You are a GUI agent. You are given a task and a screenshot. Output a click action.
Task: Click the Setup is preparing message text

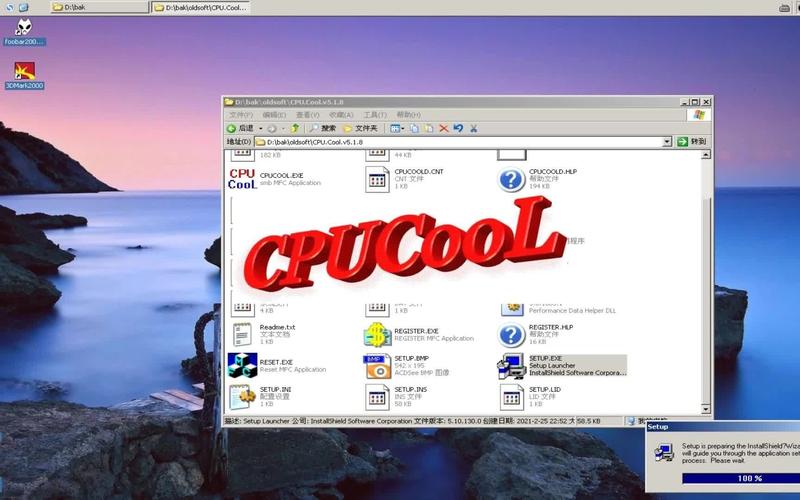coord(741,453)
